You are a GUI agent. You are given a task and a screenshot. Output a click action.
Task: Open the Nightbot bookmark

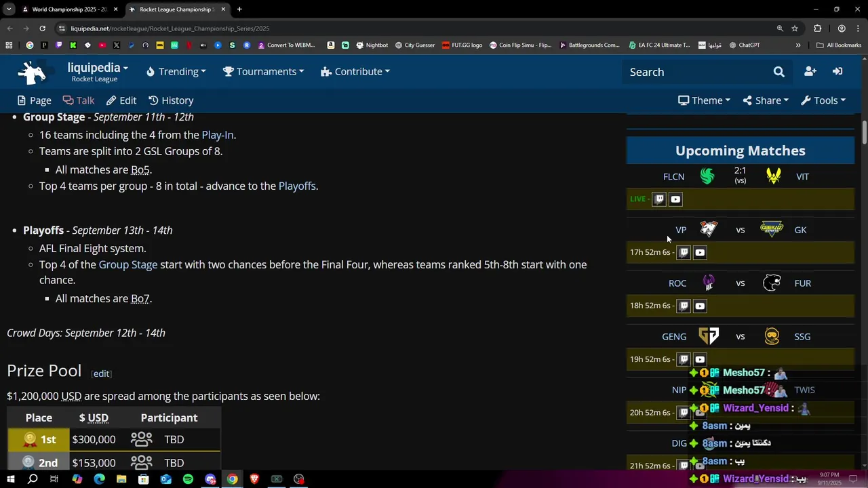click(x=372, y=45)
